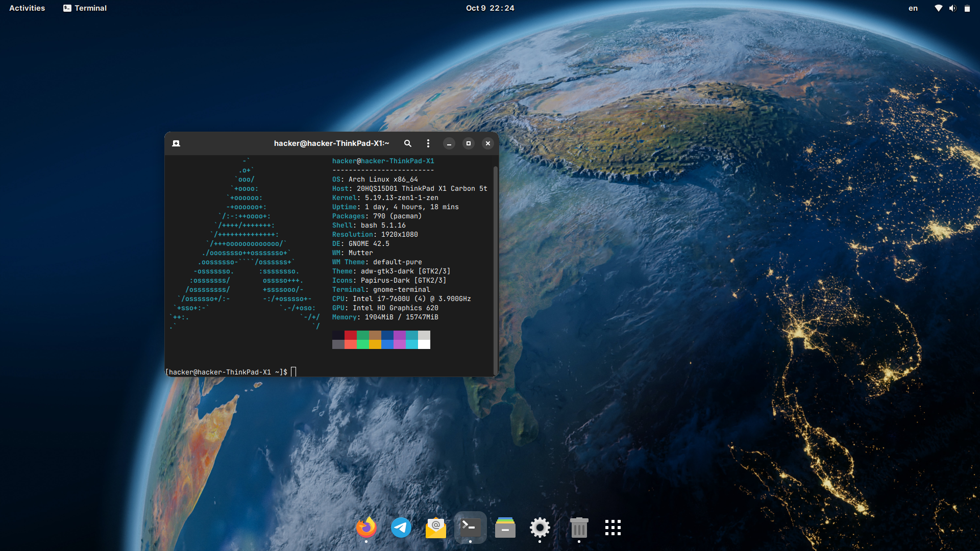Open the Trash from the dock
Image resolution: width=980 pixels, height=551 pixels.
point(579,528)
